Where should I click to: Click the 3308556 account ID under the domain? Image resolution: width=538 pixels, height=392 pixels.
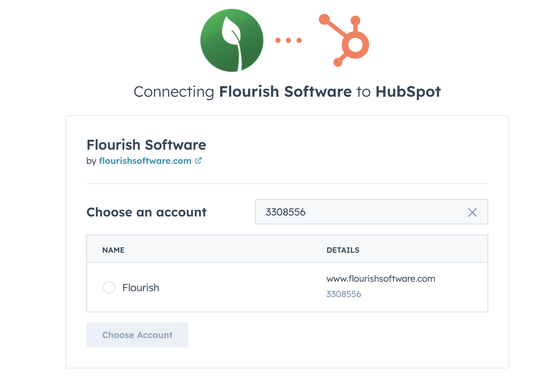click(x=344, y=294)
